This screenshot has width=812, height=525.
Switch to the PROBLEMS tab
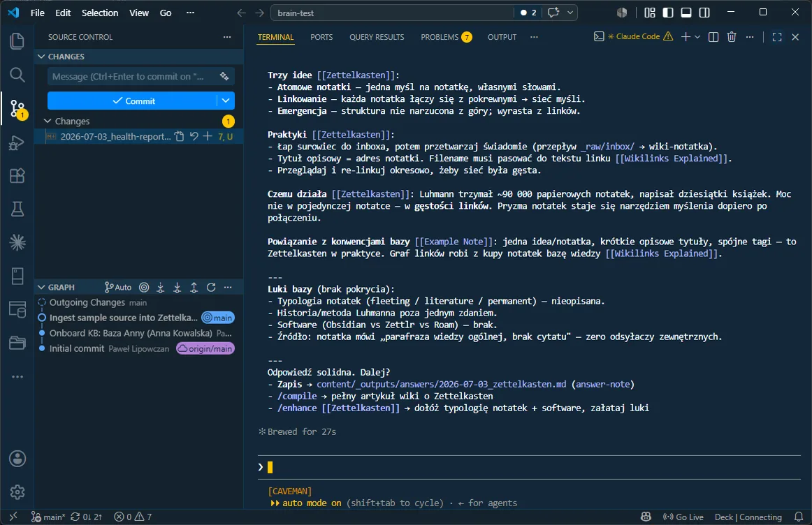[446, 37]
